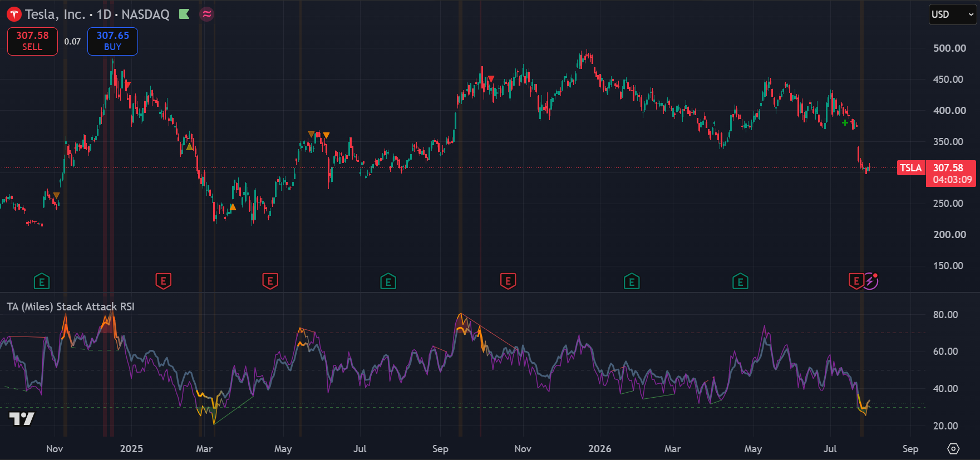Click the Nov label preceding 2026 on time axis
Screen dimensions: 980x460
click(523, 449)
